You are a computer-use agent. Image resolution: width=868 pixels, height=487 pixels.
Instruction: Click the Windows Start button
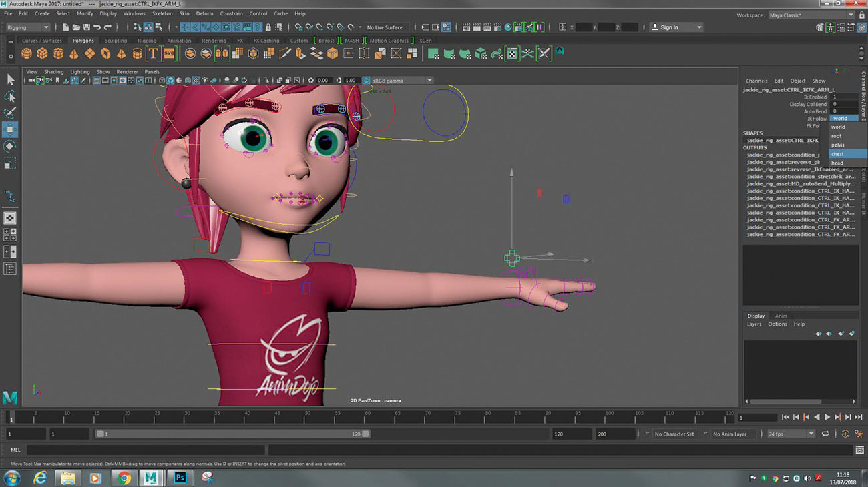[11, 478]
